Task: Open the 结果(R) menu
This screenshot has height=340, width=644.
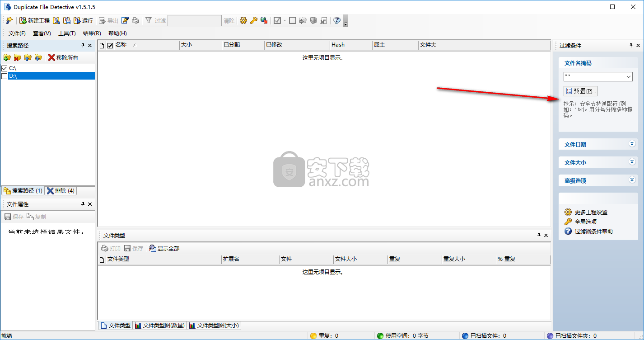Action: tap(92, 33)
